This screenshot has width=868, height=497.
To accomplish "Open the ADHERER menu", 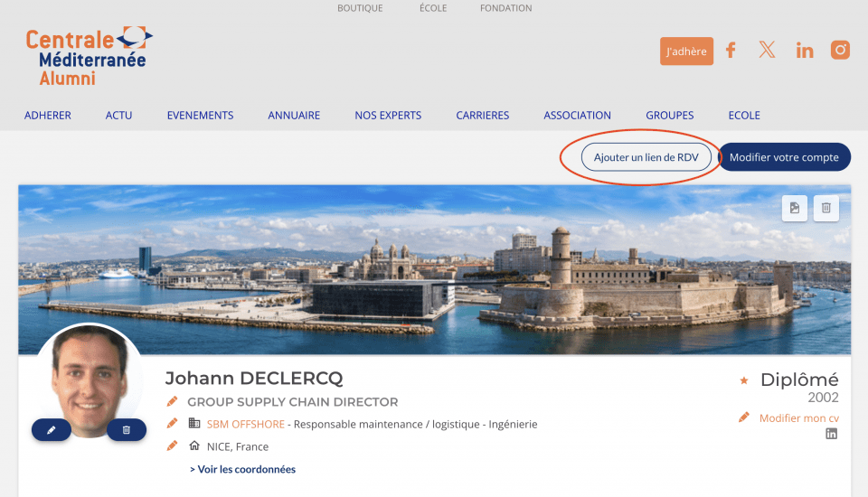I will (48, 116).
